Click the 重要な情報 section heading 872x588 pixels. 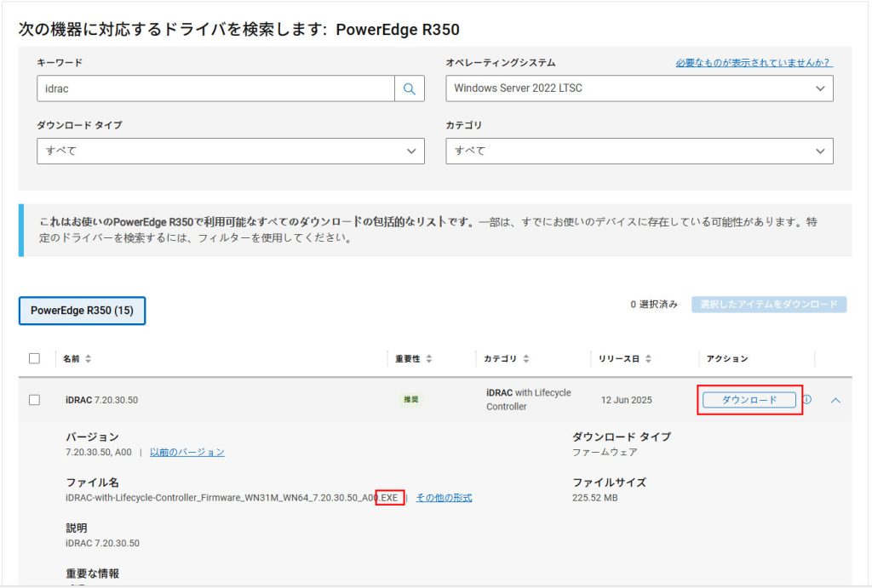pos(92,574)
